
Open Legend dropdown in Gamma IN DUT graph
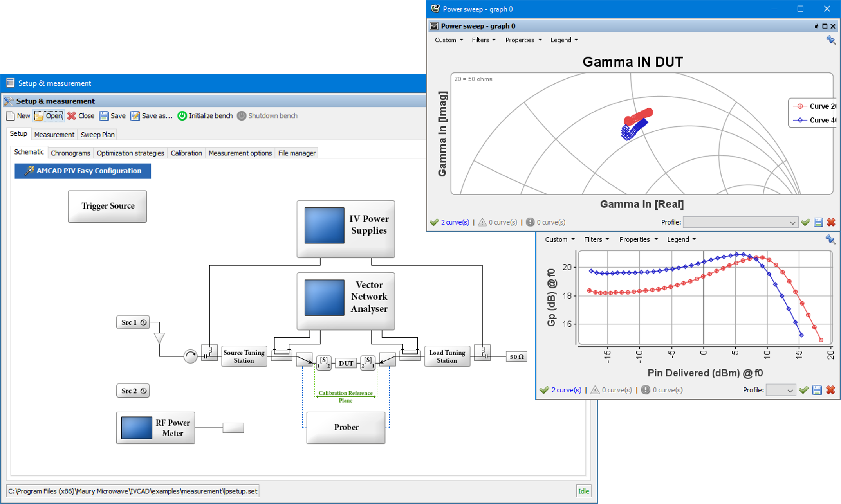[x=564, y=40]
